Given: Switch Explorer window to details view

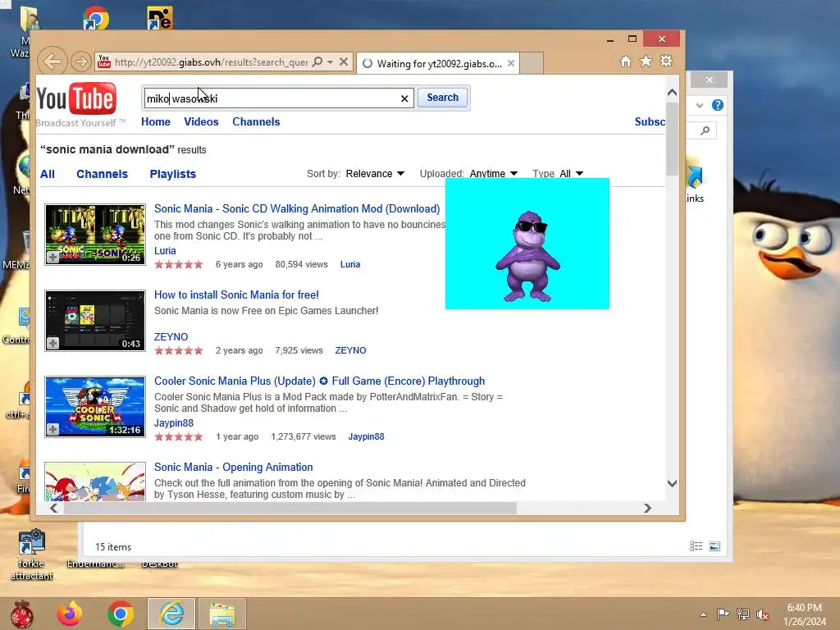Looking at the screenshot, I should click(696, 546).
